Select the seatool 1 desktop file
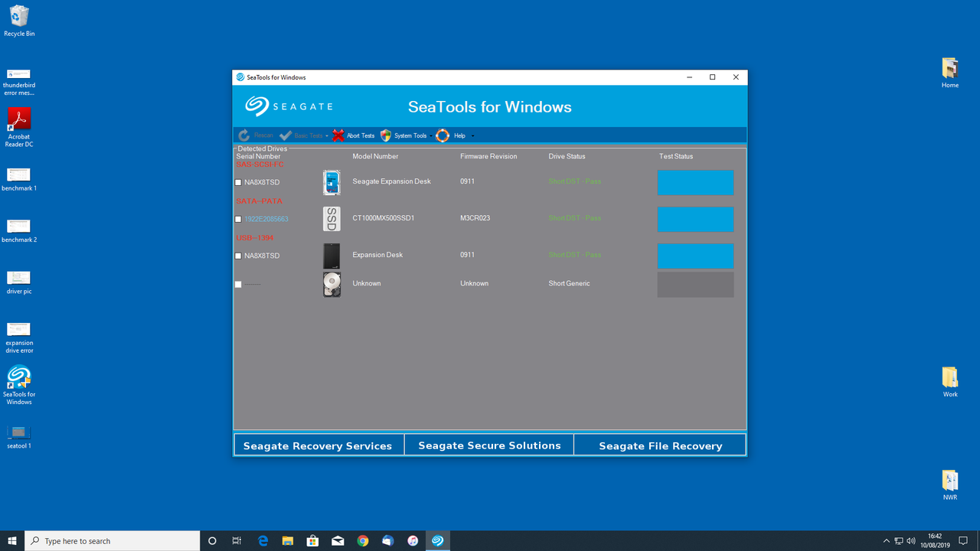Viewport: 980px width, 551px height. coord(19,437)
